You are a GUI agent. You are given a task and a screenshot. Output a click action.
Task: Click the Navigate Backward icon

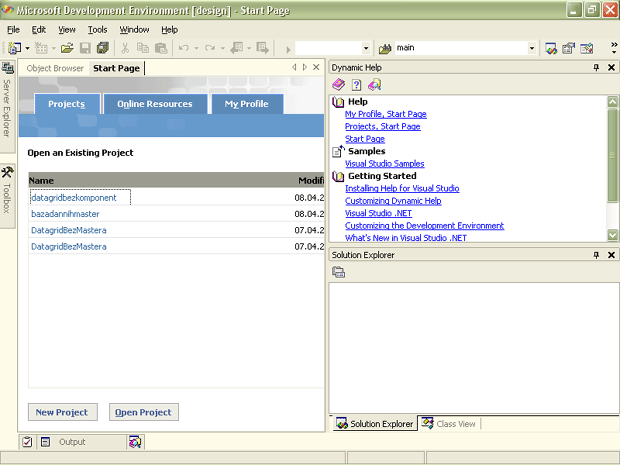coord(237,48)
